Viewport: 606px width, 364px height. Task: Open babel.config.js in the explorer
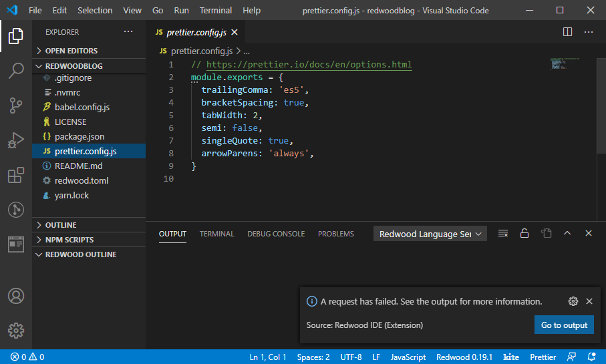[89, 107]
